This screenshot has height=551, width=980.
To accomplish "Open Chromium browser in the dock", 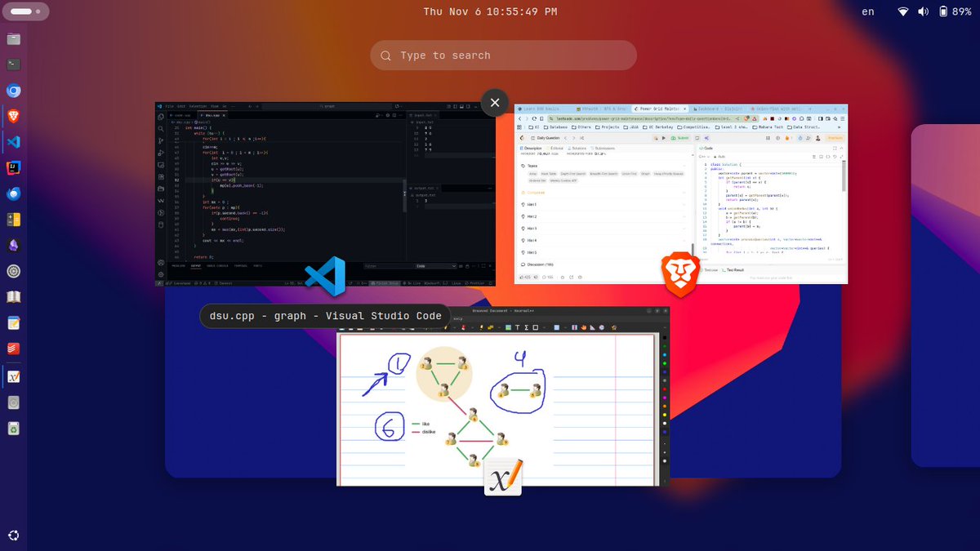I will [14, 91].
